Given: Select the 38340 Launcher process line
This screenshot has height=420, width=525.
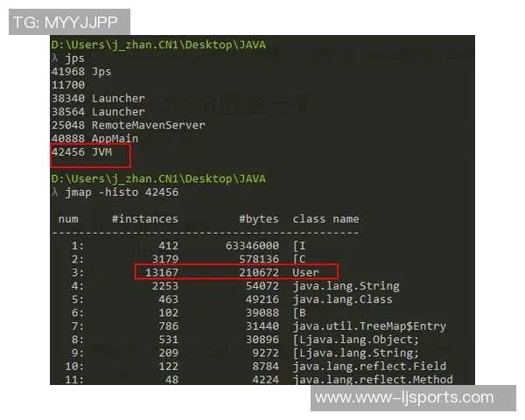Looking at the screenshot, I should click(x=98, y=98).
